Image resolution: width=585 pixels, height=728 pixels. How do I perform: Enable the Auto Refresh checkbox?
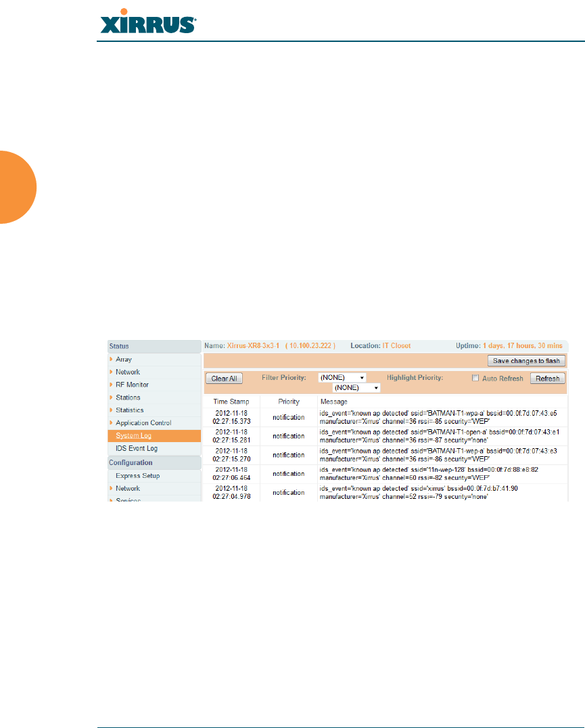click(x=475, y=378)
